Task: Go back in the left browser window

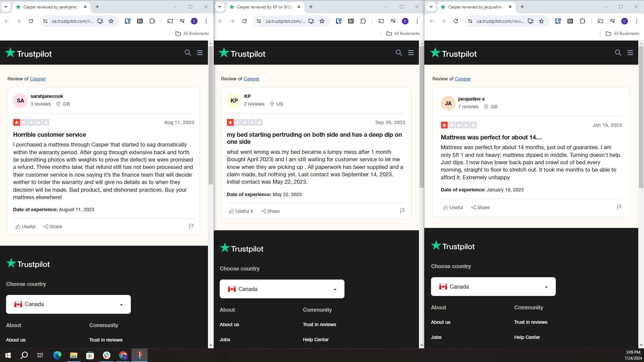Action: point(7,21)
